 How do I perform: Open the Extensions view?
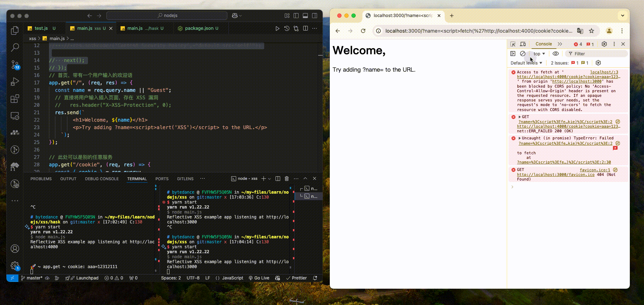point(15,99)
